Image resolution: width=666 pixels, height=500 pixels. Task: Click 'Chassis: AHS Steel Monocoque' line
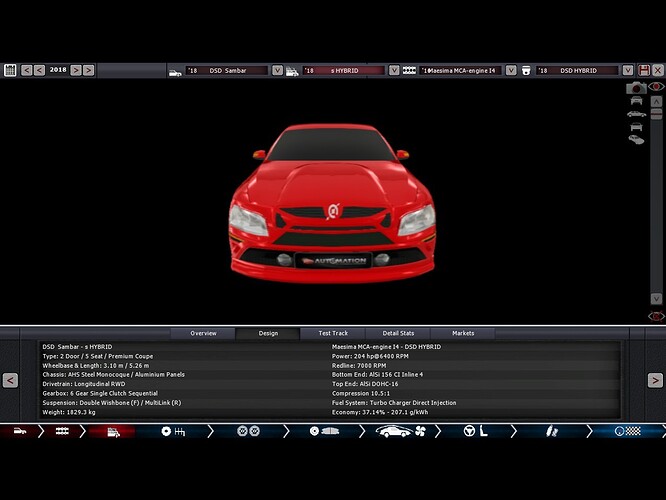pos(113,375)
